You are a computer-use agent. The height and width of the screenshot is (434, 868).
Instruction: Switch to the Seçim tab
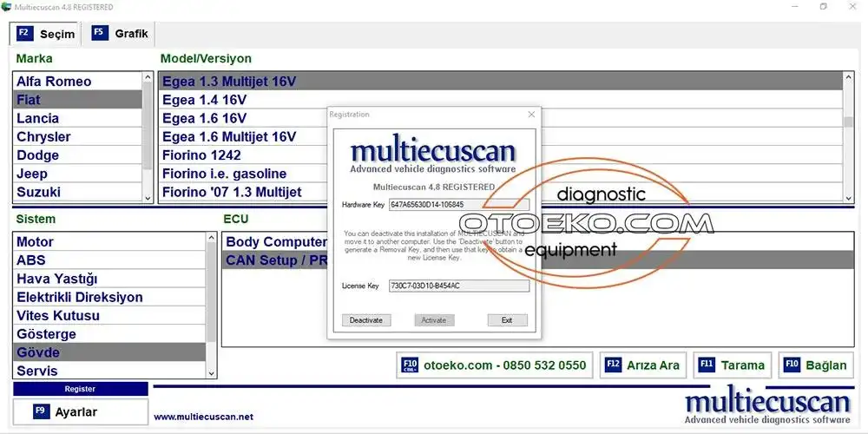(x=45, y=34)
